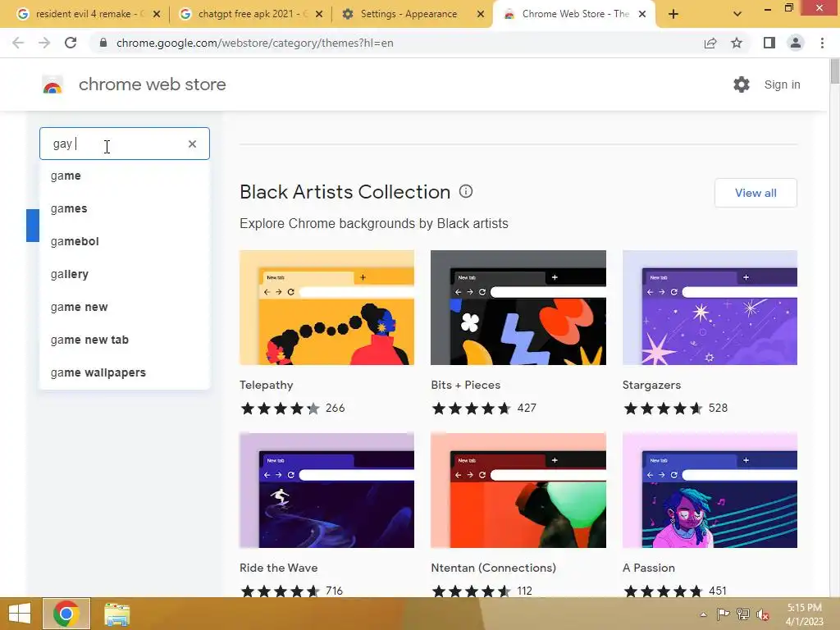Show hidden tray icons arrow
This screenshot has height=630, width=840.
tap(703, 614)
